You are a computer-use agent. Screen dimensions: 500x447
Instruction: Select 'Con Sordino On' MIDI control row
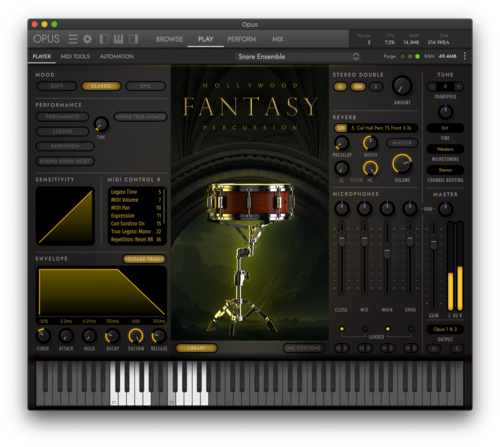click(136, 224)
